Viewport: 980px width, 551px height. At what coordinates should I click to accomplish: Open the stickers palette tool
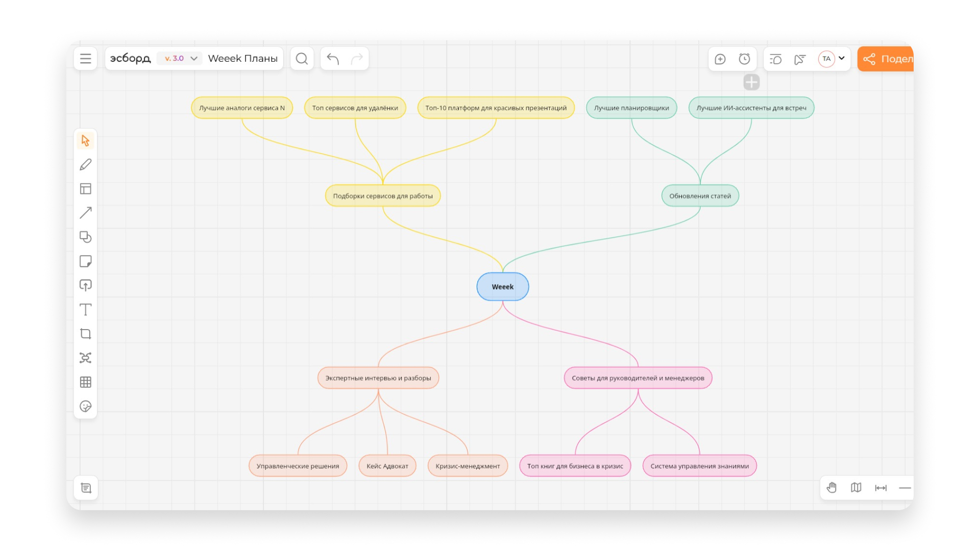pyautogui.click(x=85, y=406)
